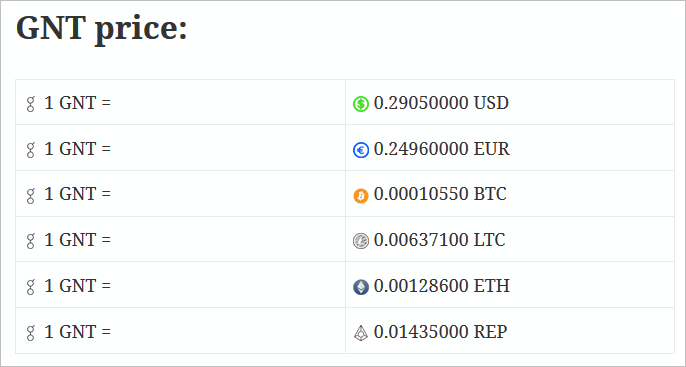The image size is (686, 367).
Task: Select the 0.24960000 EUR price
Action: pos(441,149)
